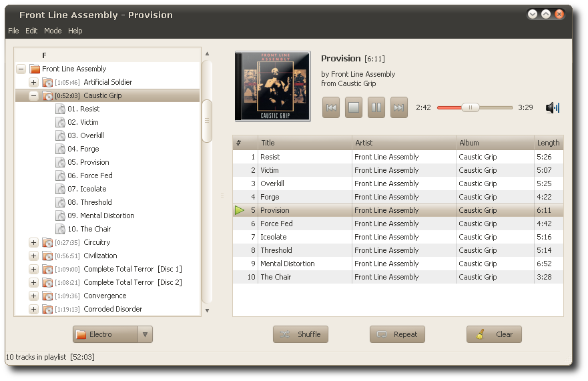Open the File menu

pos(13,31)
